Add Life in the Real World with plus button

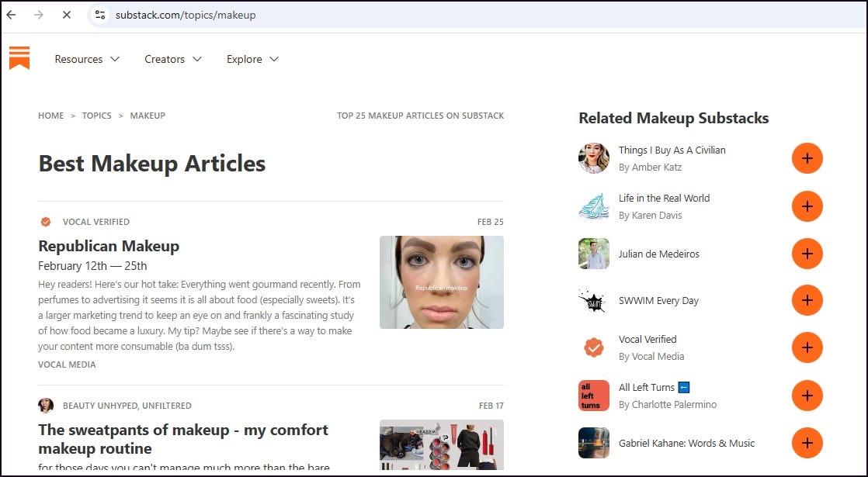[807, 206]
